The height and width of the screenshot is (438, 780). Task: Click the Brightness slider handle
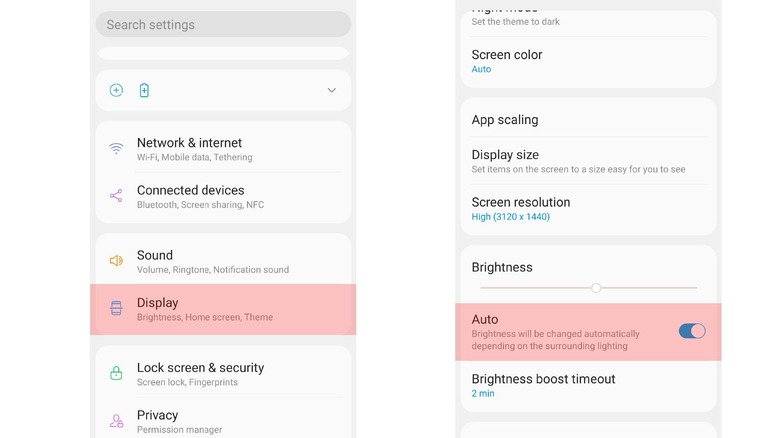tap(596, 288)
